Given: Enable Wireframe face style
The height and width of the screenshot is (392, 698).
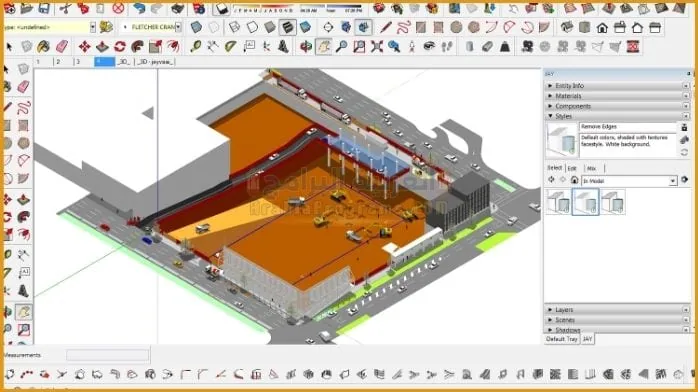Looking at the screenshot, I should tap(235, 27).
